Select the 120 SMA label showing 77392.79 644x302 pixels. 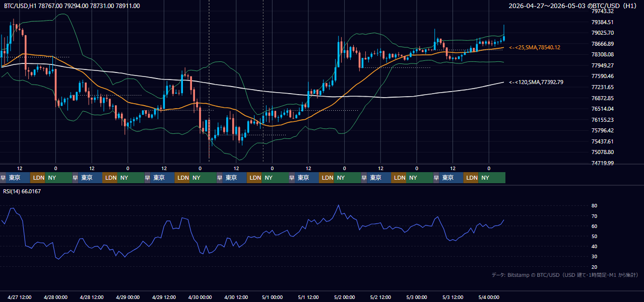(x=536, y=82)
